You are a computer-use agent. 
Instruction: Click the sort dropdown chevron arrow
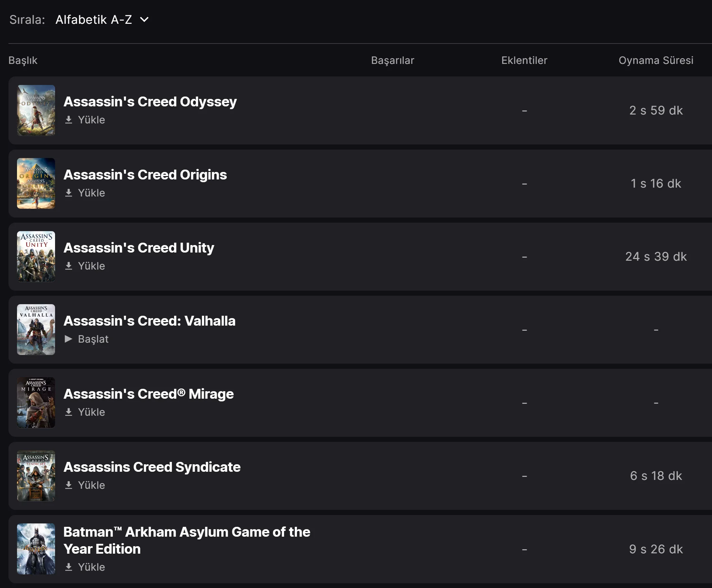144,20
